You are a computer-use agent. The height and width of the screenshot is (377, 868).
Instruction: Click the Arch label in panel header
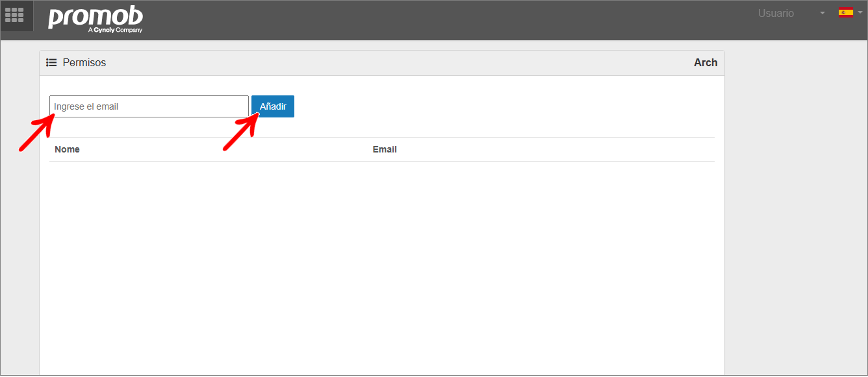(x=706, y=63)
